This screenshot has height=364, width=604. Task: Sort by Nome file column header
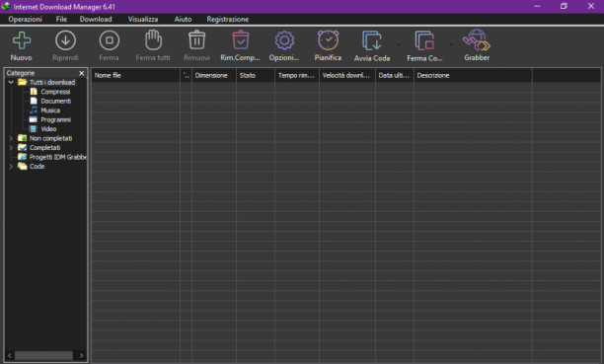click(135, 75)
